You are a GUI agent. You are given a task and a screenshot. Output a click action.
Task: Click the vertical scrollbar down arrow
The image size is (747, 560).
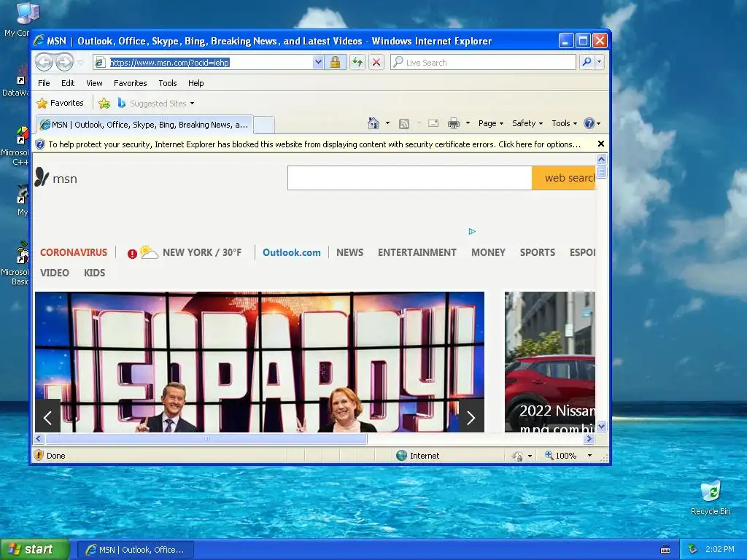601,426
